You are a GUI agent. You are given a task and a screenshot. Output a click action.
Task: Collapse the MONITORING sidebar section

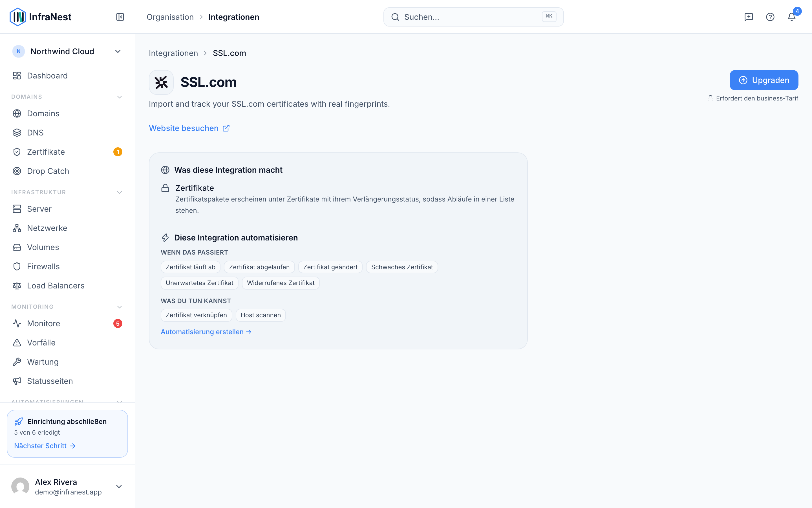pos(119,307)
